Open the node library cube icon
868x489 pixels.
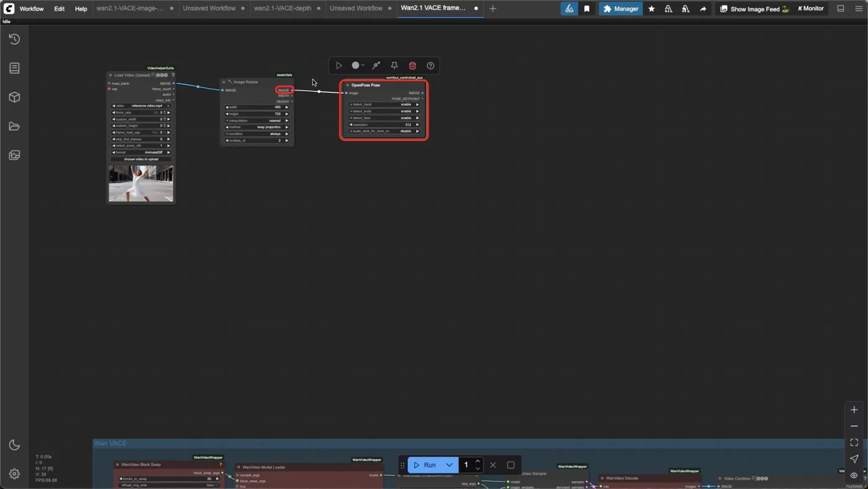click(14, 97)
